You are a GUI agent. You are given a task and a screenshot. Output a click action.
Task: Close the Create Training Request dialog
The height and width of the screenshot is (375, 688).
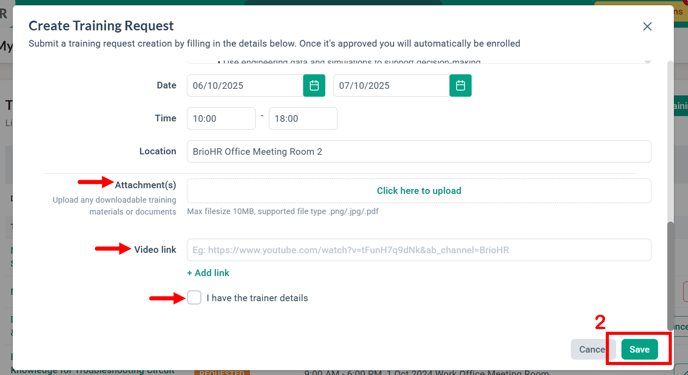coord(647,26)
